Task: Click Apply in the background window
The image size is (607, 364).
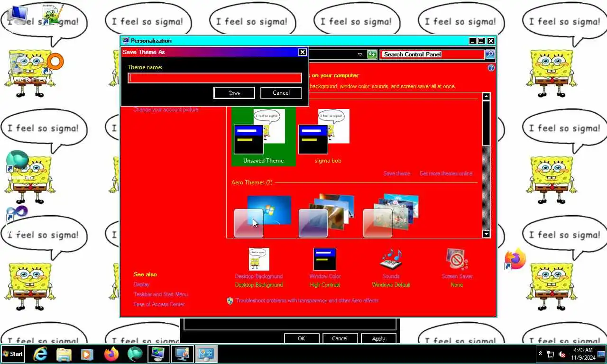Action: tap(378, 338)
